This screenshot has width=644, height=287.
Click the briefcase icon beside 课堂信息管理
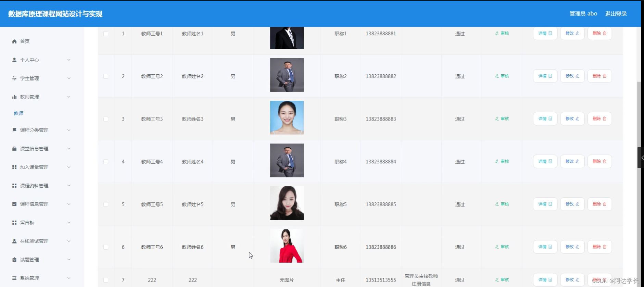(14, 149)
